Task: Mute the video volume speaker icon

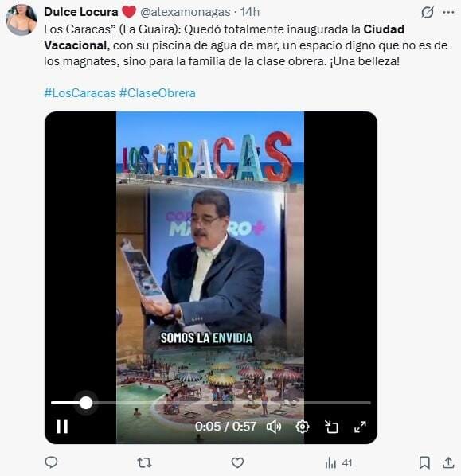Action: click(274, 427)
